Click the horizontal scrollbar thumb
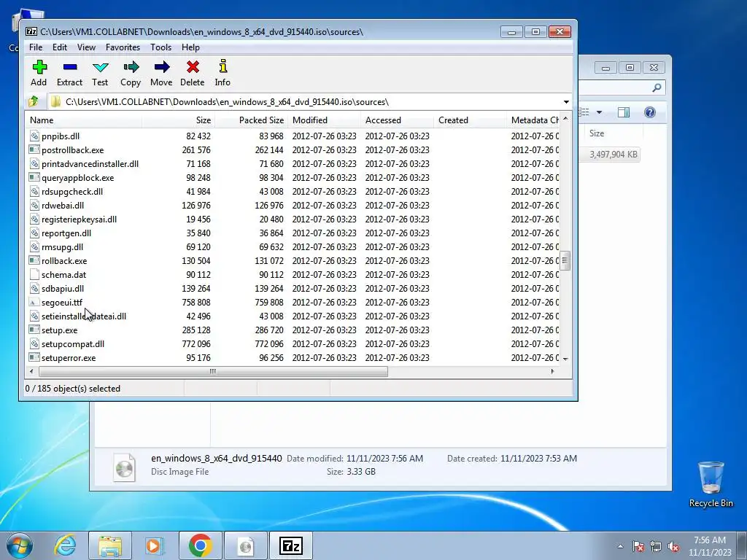Viewport: 747px width, 560px height. click(x=213, y=371)
